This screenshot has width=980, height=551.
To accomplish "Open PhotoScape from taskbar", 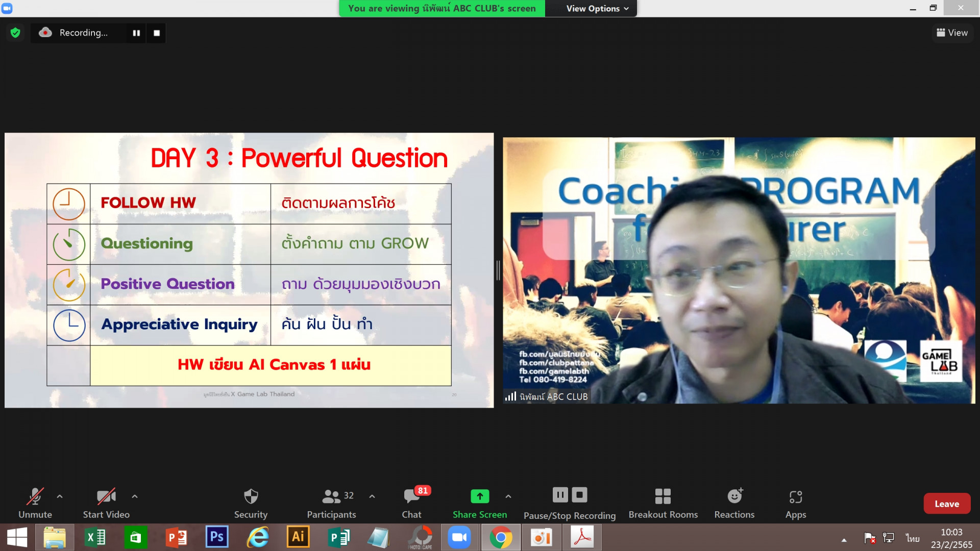I will (421, 537).
